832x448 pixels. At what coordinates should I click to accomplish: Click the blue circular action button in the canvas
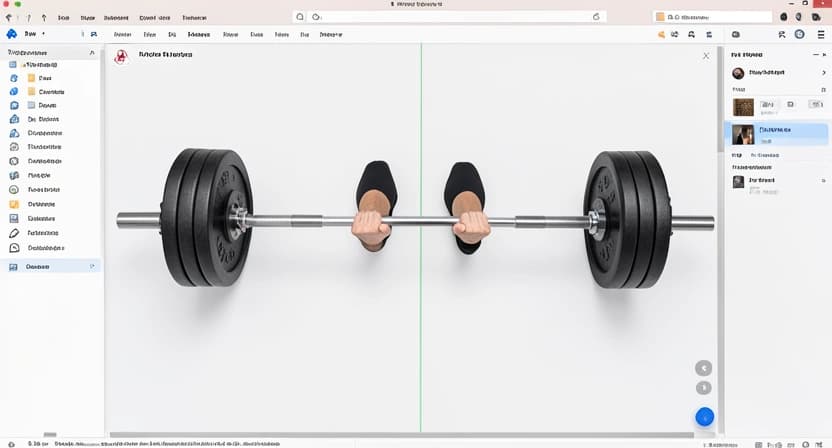click(x=705, y=417)
